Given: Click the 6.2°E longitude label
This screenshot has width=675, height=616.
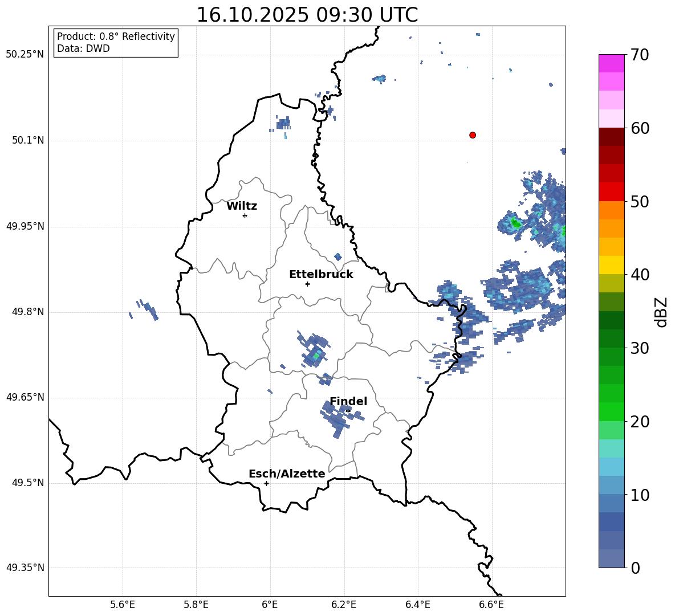Looking at the screenshot, I should click(x=344, y=605).
